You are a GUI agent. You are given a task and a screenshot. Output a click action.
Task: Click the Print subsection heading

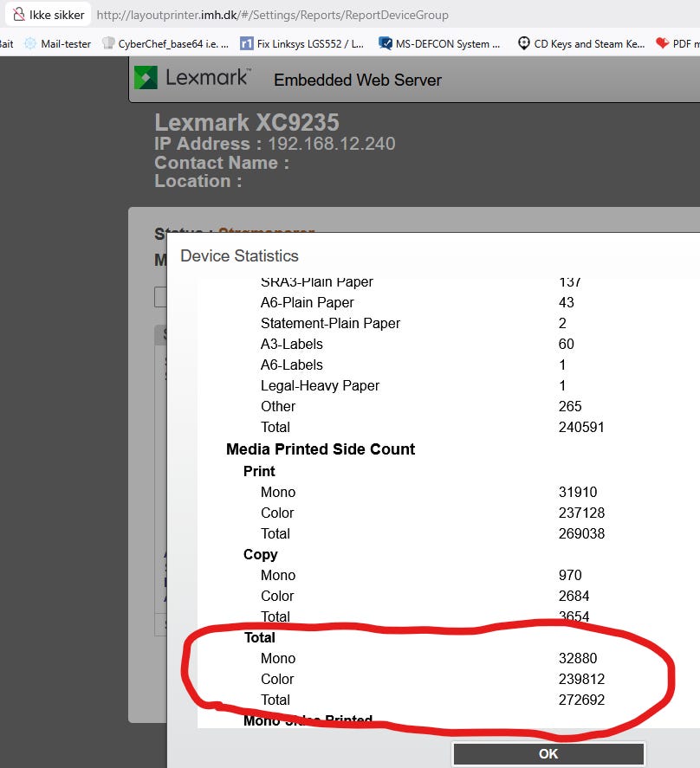pyautogui.click(x=259, y=471)
